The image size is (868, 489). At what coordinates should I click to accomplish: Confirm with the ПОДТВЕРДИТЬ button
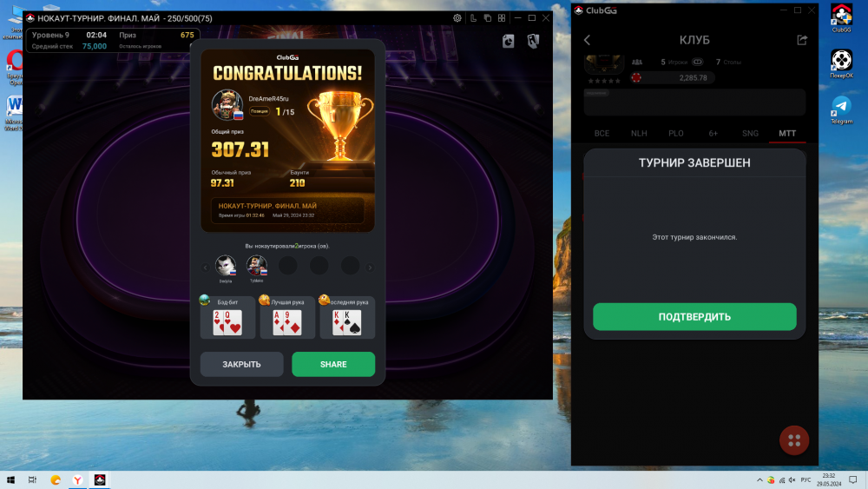(694, 317)
